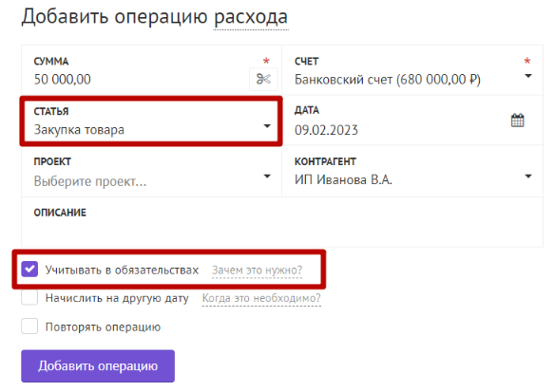Viewport: 554px width, 392px height.
Task: Click the scissors split-amount icon
Action: click(263, 79)
